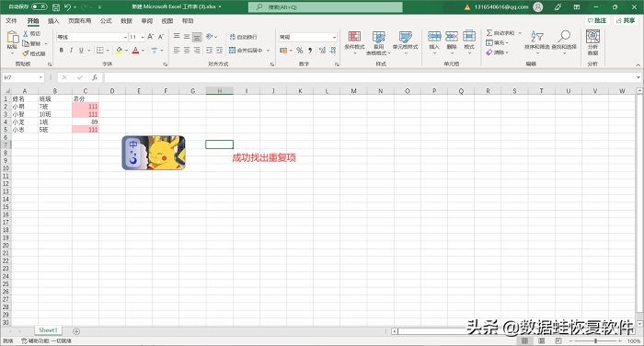Click the Increase Indent icon
This screenshot has width=644, height=346.
pos(219,50)
